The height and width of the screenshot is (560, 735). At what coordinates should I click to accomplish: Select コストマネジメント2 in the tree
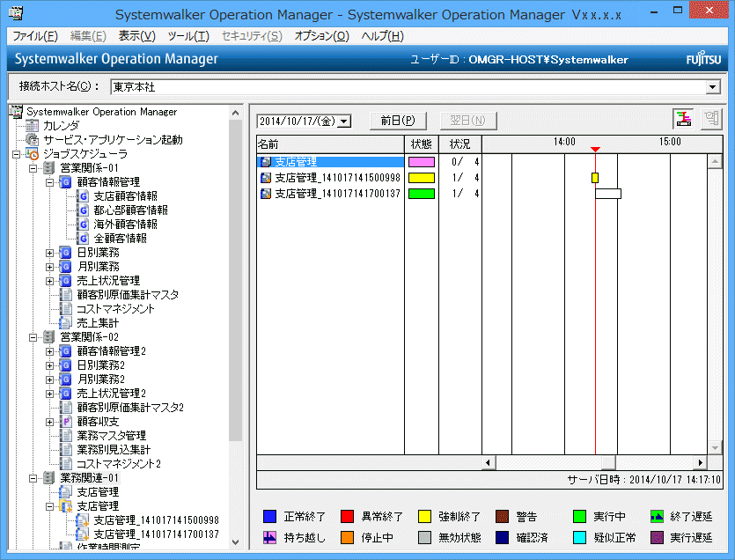(x=119, y=463)
